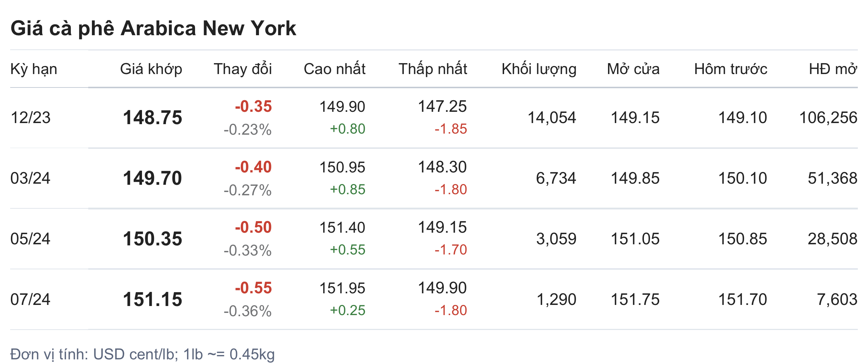
Task: Click the 'HĐ mở' column header
Action: (833, 69)
